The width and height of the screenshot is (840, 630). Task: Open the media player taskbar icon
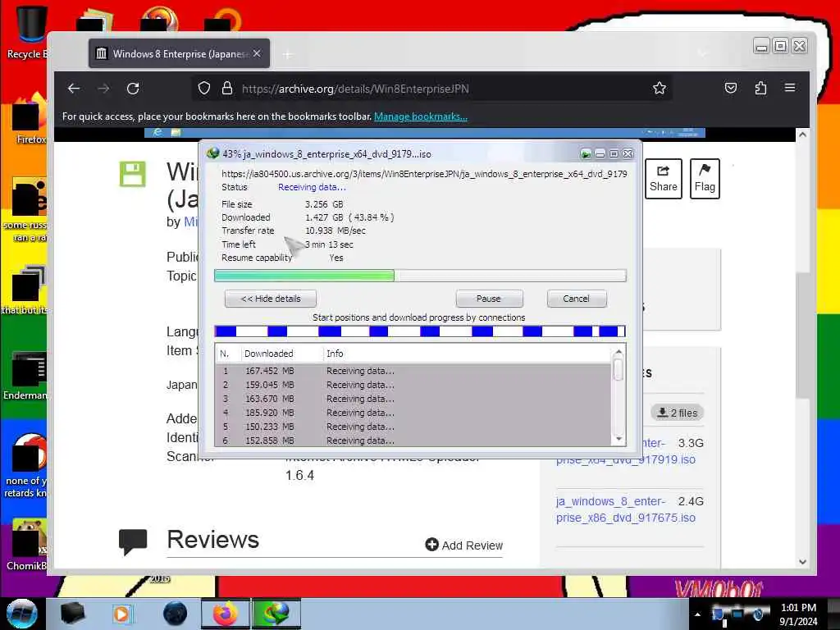(x=121, y=614)
